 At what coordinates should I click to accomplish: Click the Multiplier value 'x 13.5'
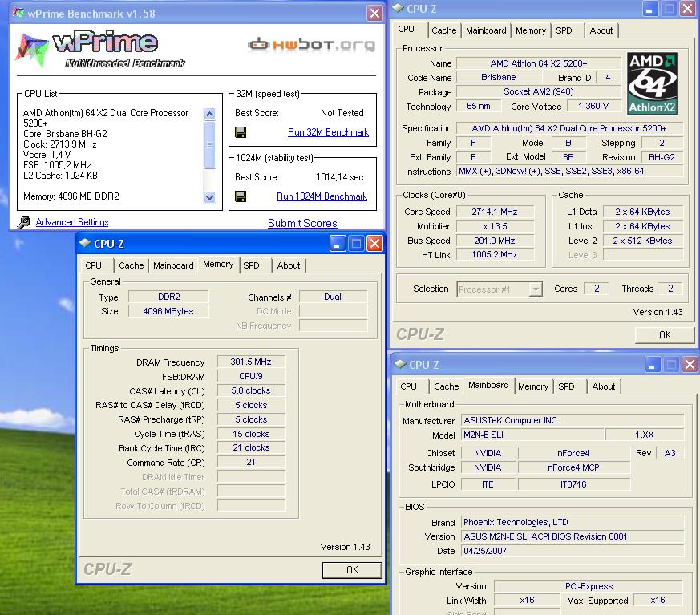pos(495,226)
